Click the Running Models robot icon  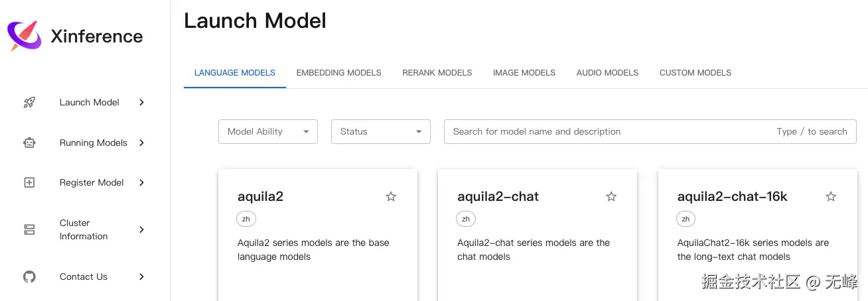(29, 143)
